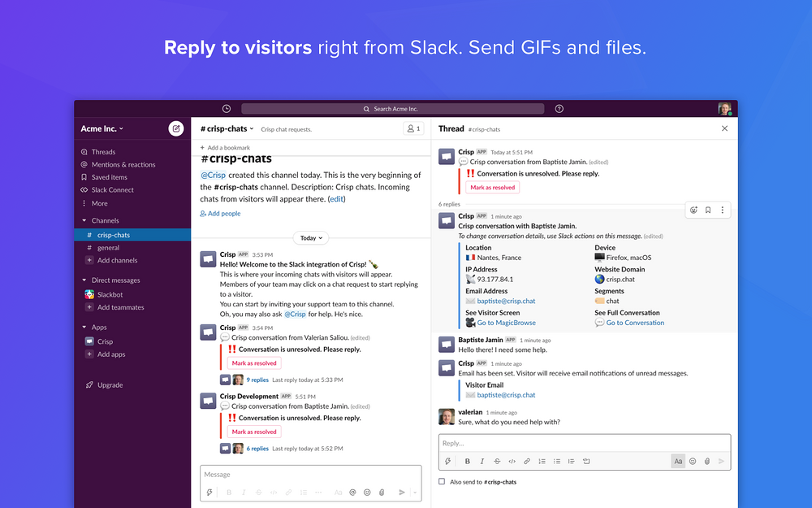
Task: Open the 9 replies thread link
Action: click(257, 380)
